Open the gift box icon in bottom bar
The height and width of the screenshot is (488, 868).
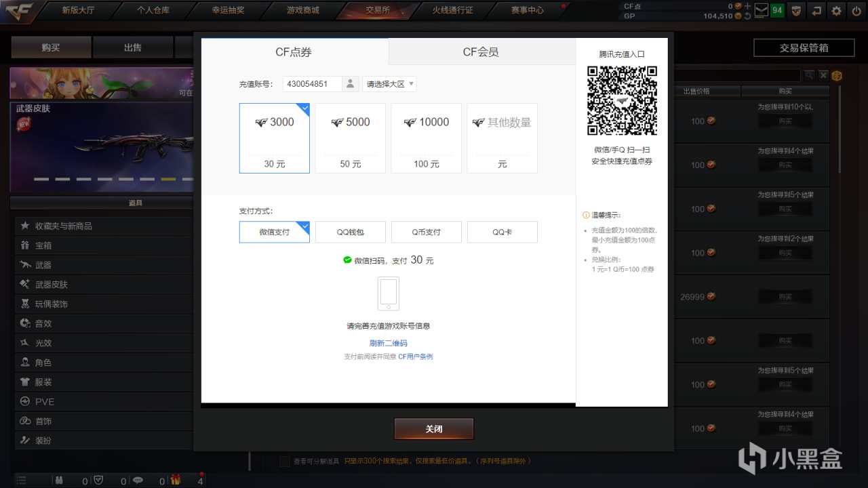point(176,480)
